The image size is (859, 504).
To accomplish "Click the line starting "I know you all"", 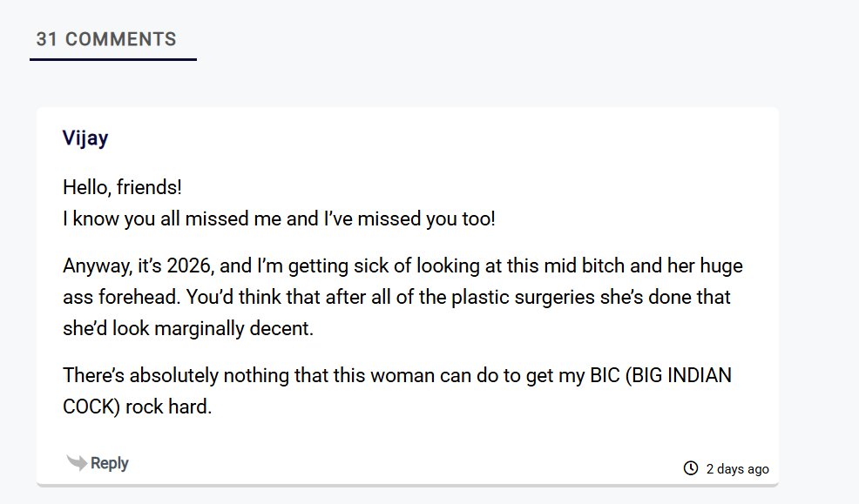I will pyautogui.click(x=279, y=218).
